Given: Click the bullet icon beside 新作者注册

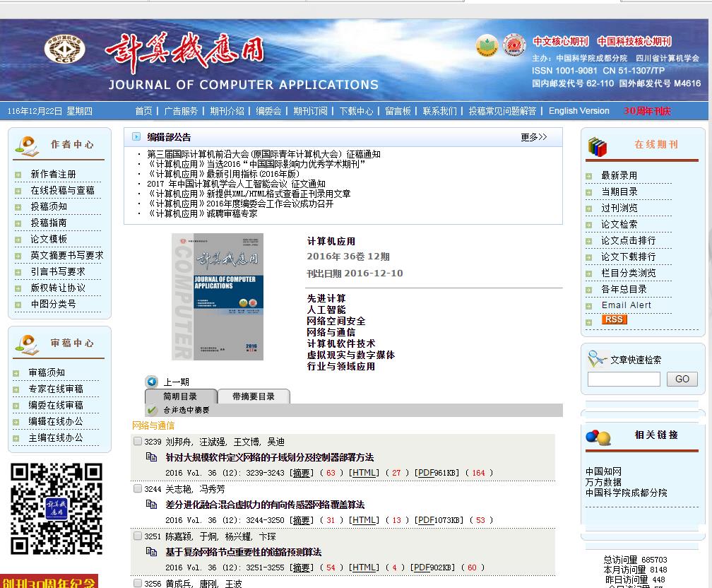Looking at the screenshot, I should pyautogui.click(x=18, y=175).
